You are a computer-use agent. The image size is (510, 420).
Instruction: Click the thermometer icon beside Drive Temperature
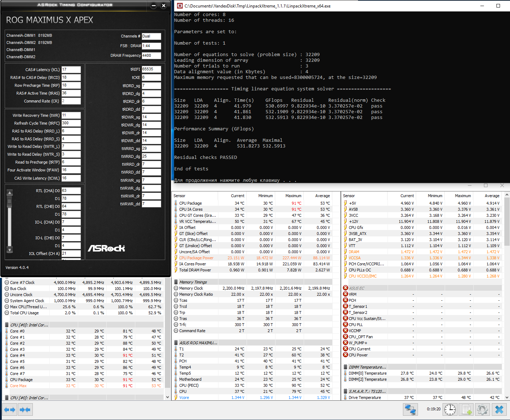[x=345, y=397]
